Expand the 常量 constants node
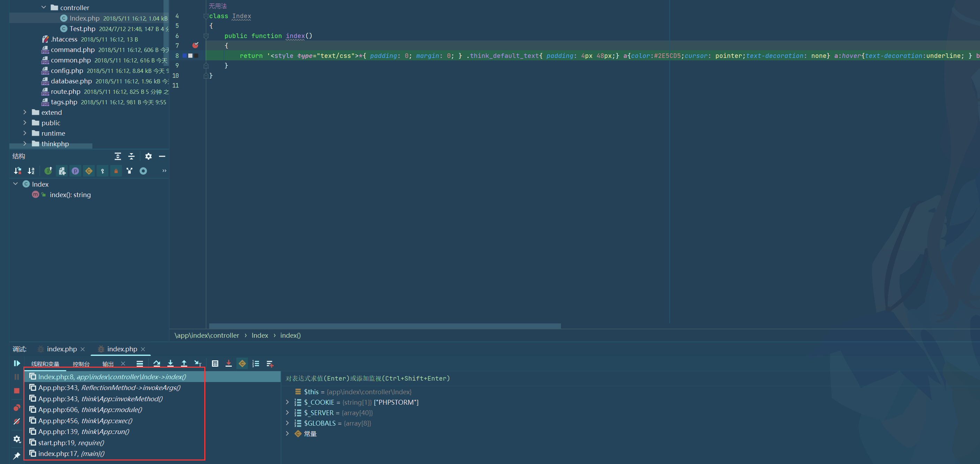The height and width of the screenshot is (464, 980). (288, 434)
